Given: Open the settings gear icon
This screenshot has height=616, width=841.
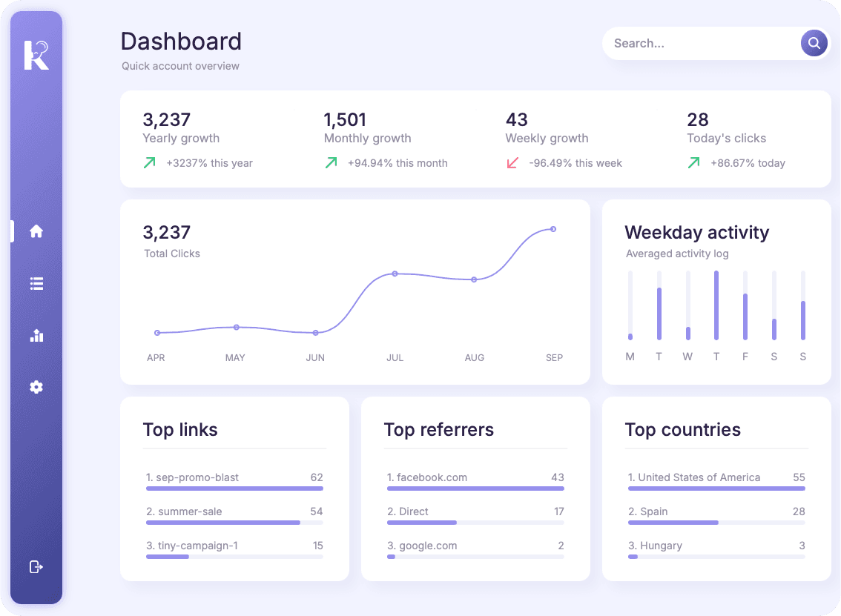Looking at the screenshot, I should pyautogui.click(x=36, y=387).
